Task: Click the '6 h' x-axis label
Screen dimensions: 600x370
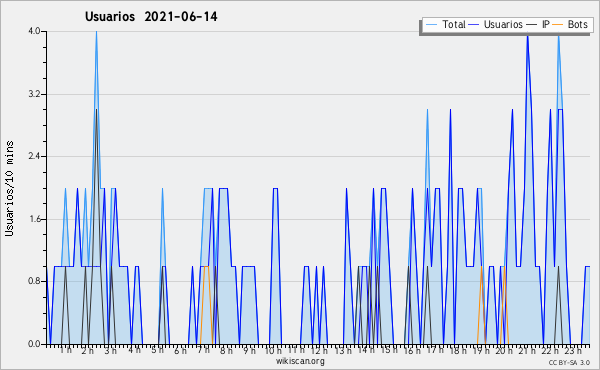Action: tap(180, 351)
